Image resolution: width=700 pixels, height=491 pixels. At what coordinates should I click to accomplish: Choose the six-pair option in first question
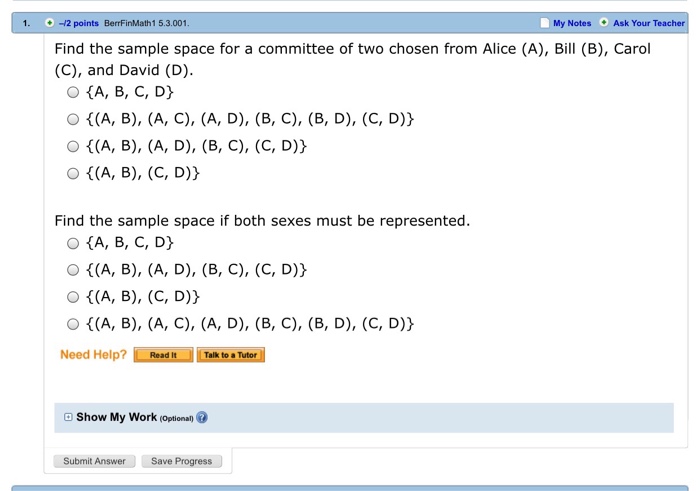73,120
